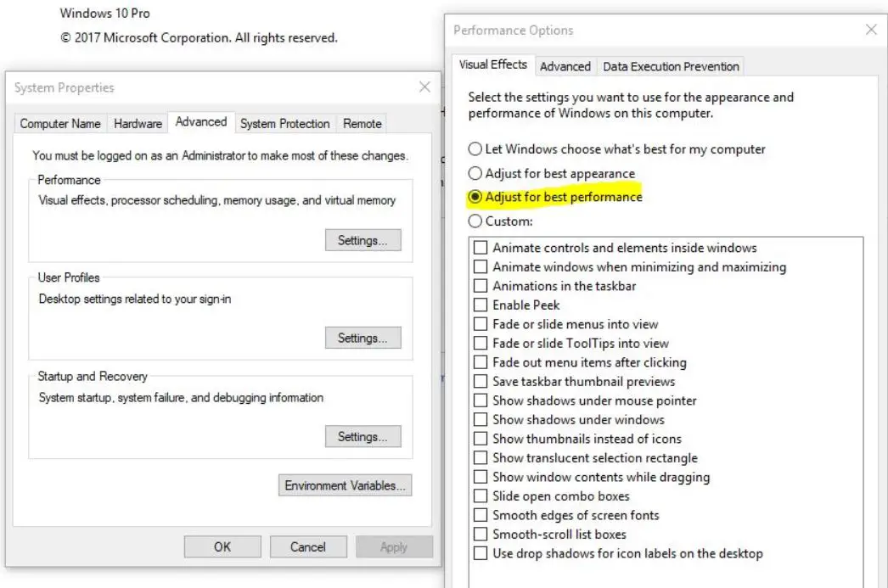Select the Custom radio option
The height and width of the screenshot is (588, 888).
pyautogui.click(x=475, y=221)
